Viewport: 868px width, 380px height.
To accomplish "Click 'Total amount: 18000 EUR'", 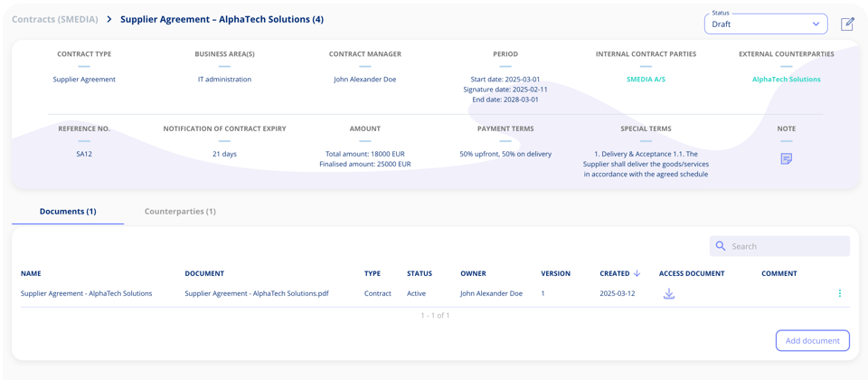I will point(364,154).
